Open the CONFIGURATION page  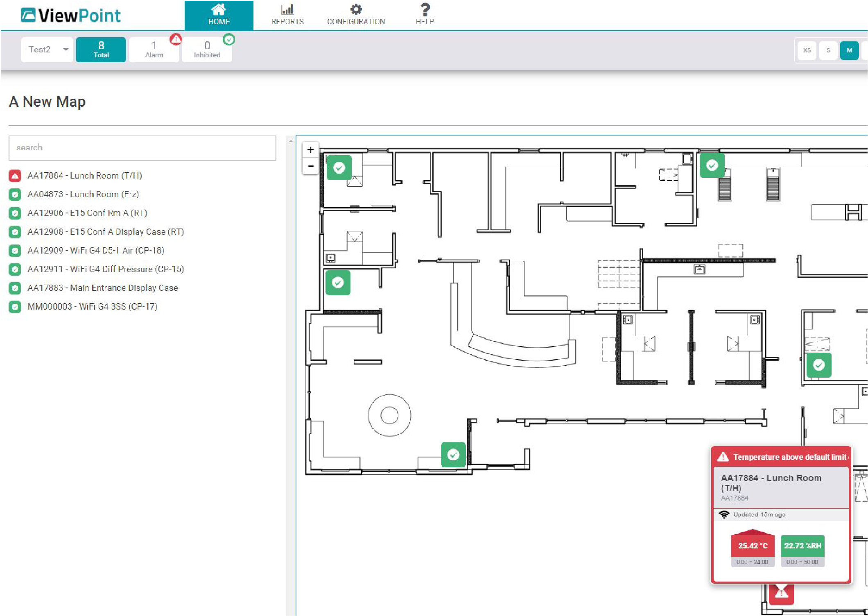(x=355, y=14)
